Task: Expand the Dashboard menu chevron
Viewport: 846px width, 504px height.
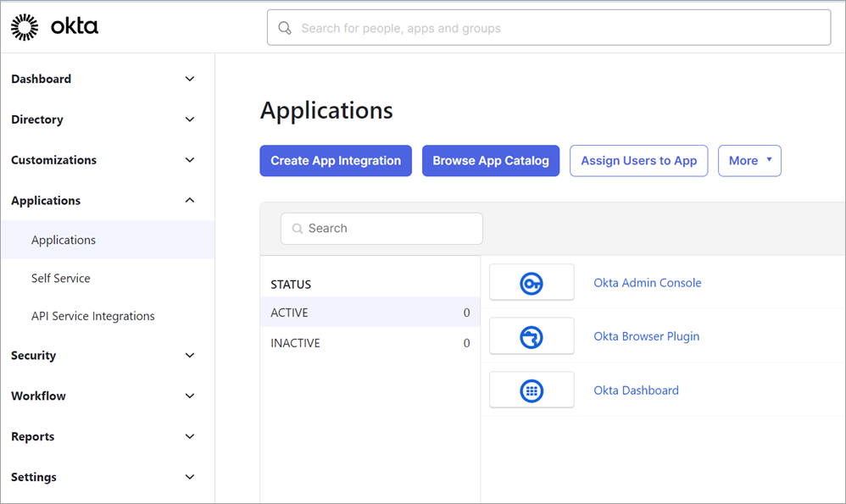Action: pyautogui.click(x=190, y=79)
